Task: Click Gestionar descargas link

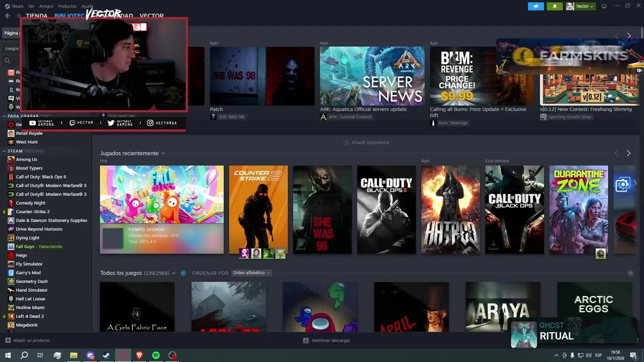Action: [331, 340]
